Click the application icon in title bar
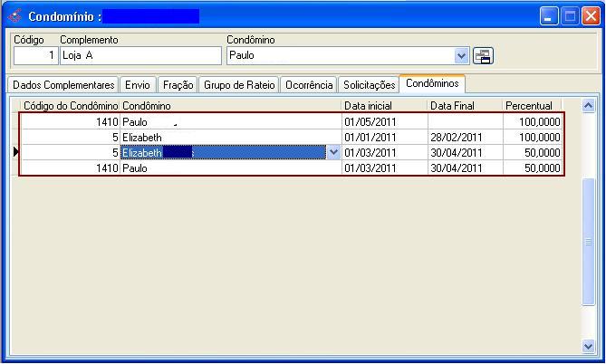 coord(14,16)
